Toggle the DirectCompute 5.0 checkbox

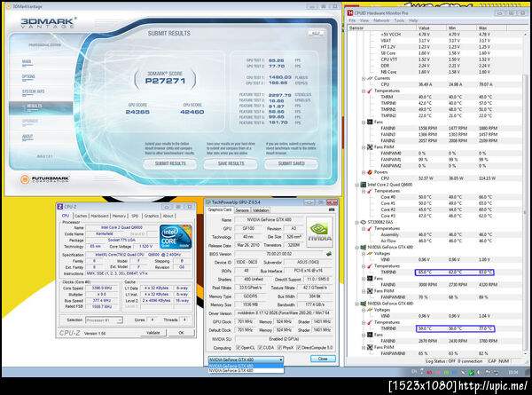point(299,347)
